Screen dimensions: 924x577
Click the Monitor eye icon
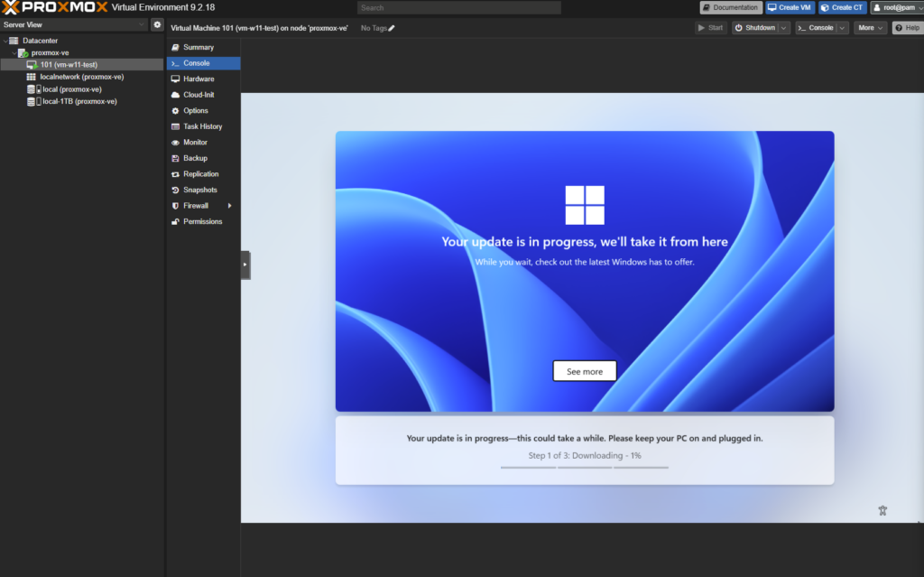coord(175,143)
